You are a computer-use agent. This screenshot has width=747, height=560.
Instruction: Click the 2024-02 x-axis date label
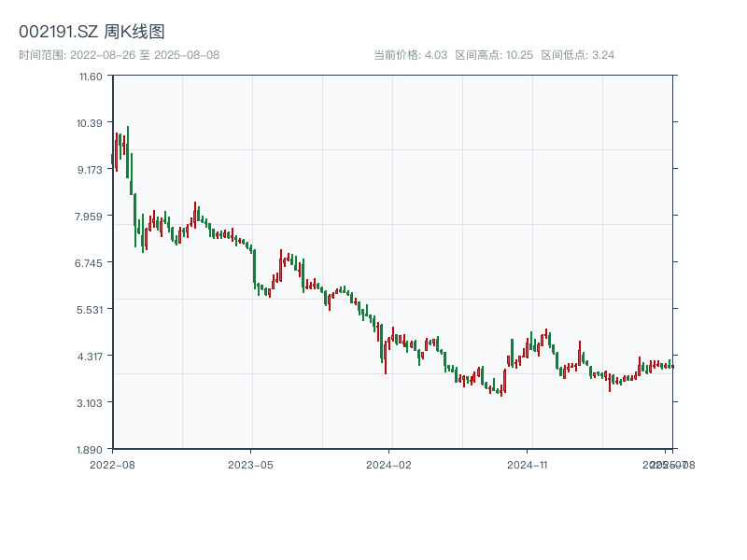click(x=389, y=464)
